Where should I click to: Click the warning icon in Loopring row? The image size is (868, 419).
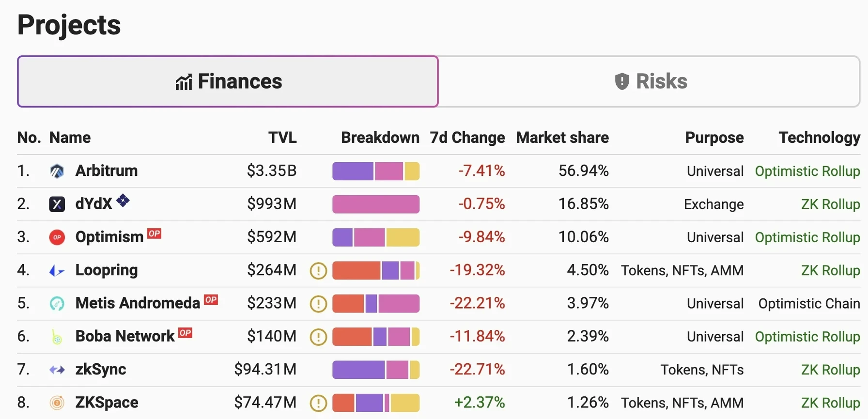(x=318, y=271)
